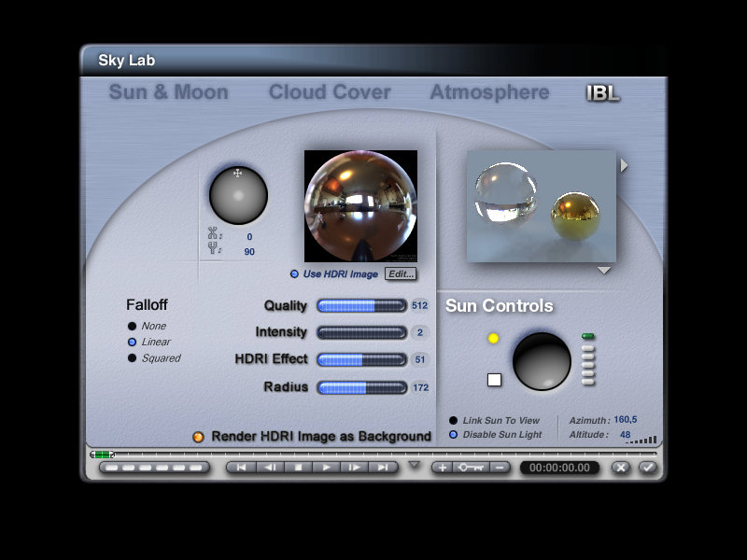747x560 pixels.
Task: Stop animation playback
Action: (x=298, y=468)
